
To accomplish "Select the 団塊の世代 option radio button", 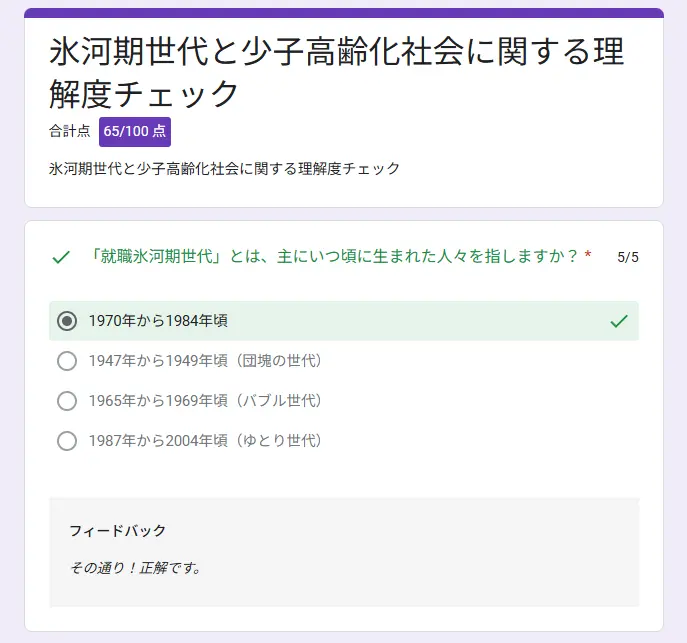I will [67, 361].
